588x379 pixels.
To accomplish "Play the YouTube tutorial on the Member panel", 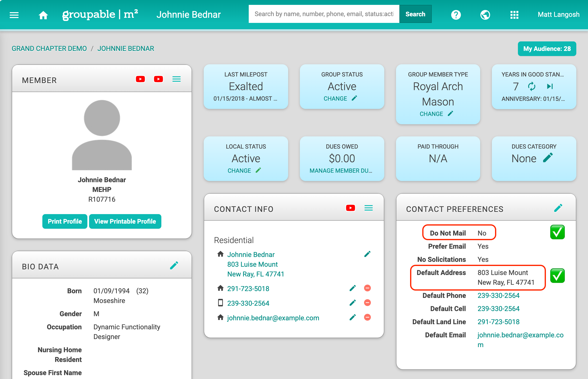I will tap(140, 79).
